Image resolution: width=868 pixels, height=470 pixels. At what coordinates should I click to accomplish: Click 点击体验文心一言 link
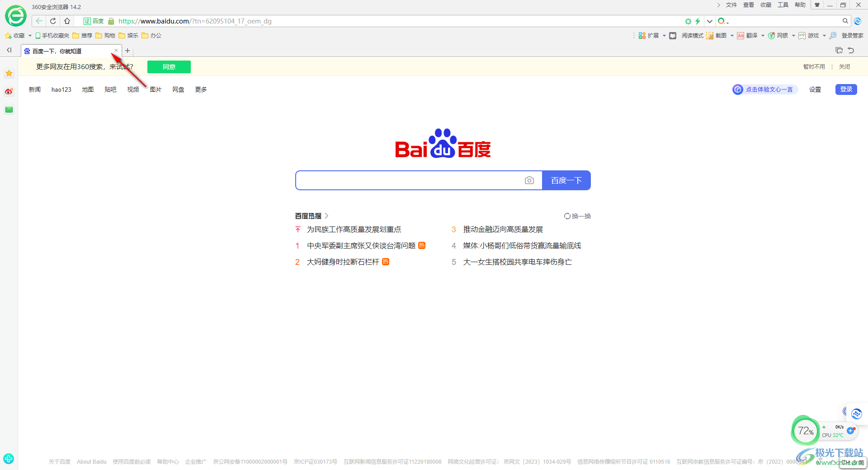[x=765, y=89]
